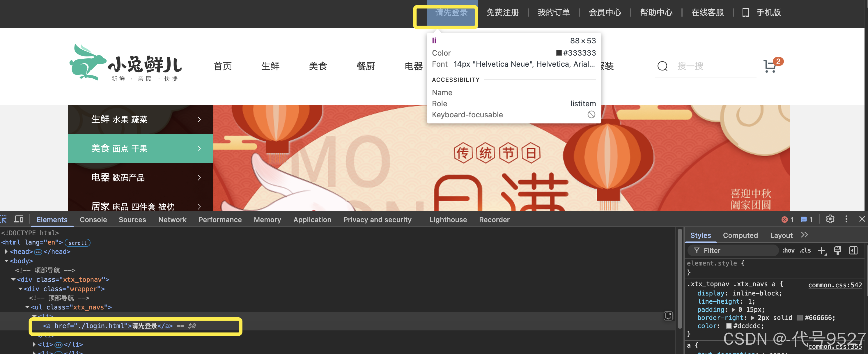The width and height of the screenshot is (868, 354).
Task: Open DevTools three-dot customize menu
Action: pyautogui.click(x=846, y=220)
